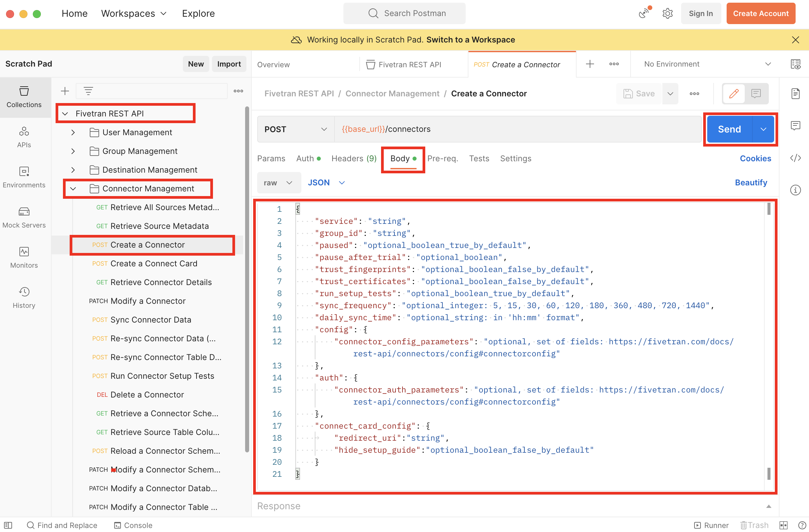Switch to the Body tab
809x532 pixels.
(x=403, y=158)
